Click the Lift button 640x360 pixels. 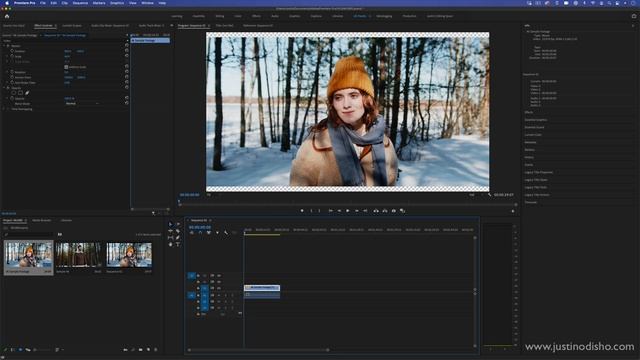click(x=376, y=211)
